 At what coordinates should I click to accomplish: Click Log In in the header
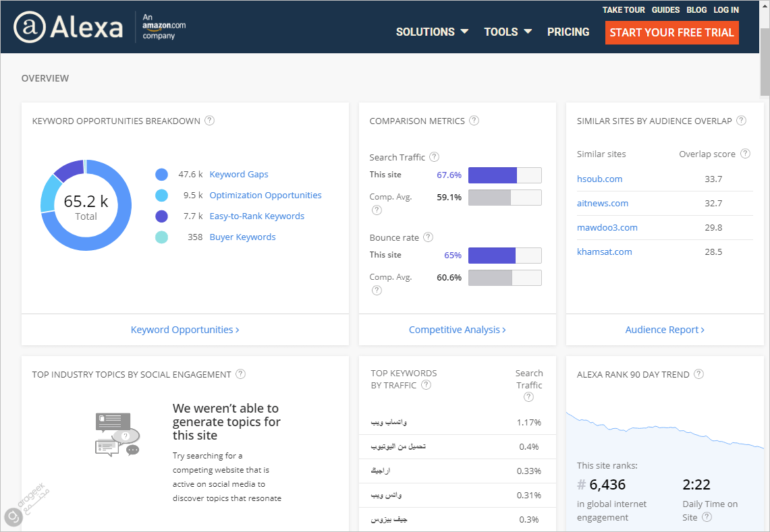[726, 10]
